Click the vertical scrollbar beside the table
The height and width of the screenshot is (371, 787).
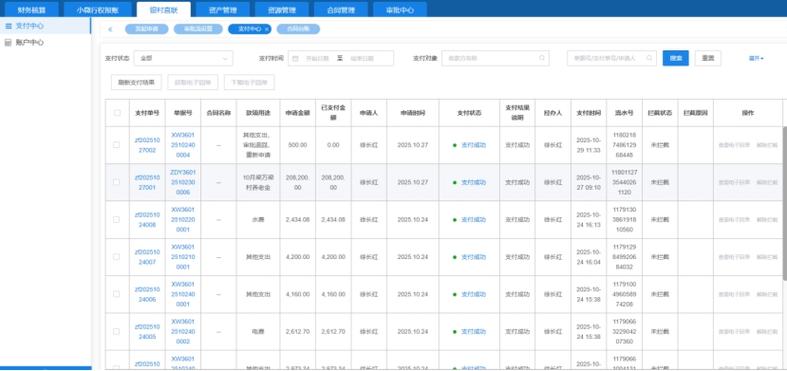(x=784, y=203)
